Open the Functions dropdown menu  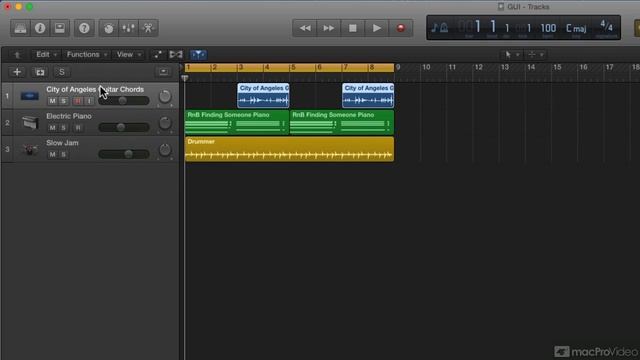click(x=87, y=54)
